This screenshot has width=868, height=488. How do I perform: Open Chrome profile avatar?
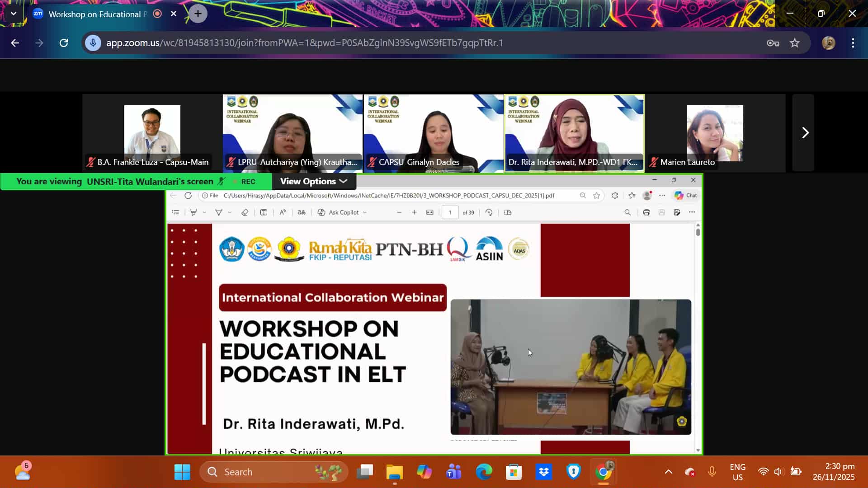click(828, 43)
